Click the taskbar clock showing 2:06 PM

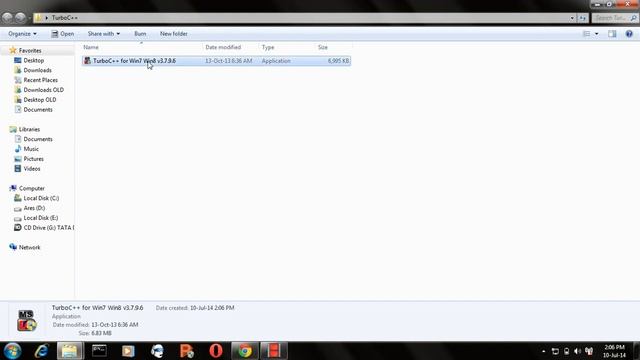tap(614, 351)
